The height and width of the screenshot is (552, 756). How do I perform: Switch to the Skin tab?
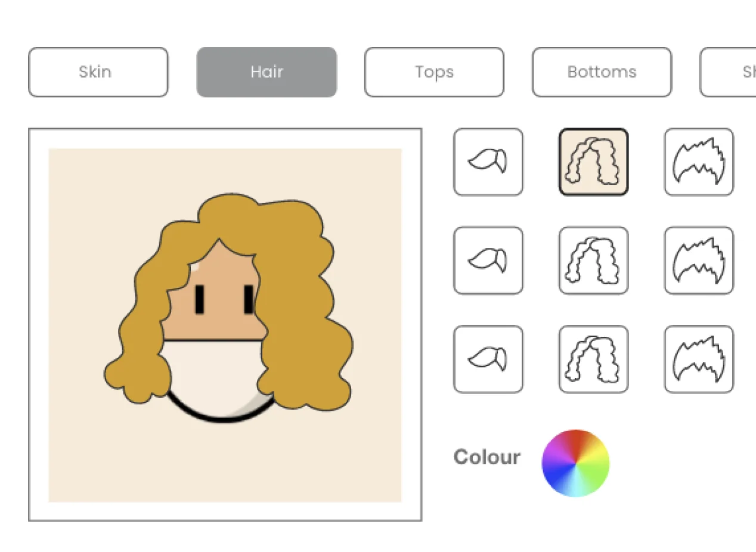point(98,72)
